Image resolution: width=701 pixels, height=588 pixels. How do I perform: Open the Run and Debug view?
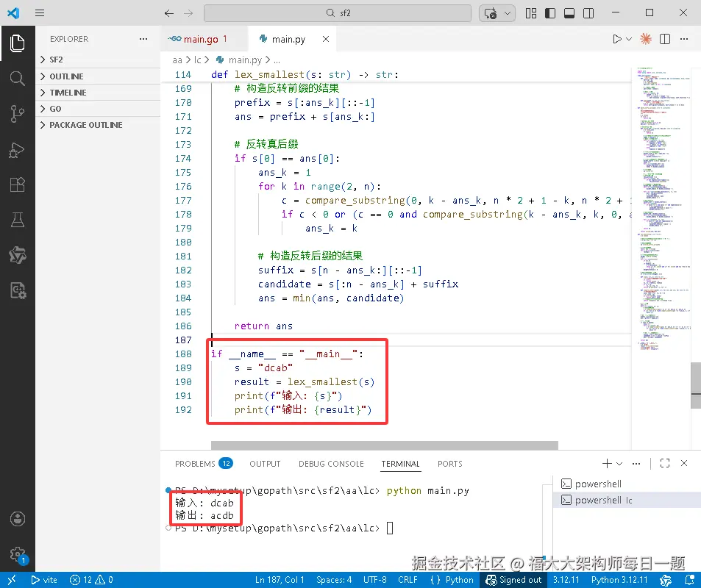click(17, 150)
